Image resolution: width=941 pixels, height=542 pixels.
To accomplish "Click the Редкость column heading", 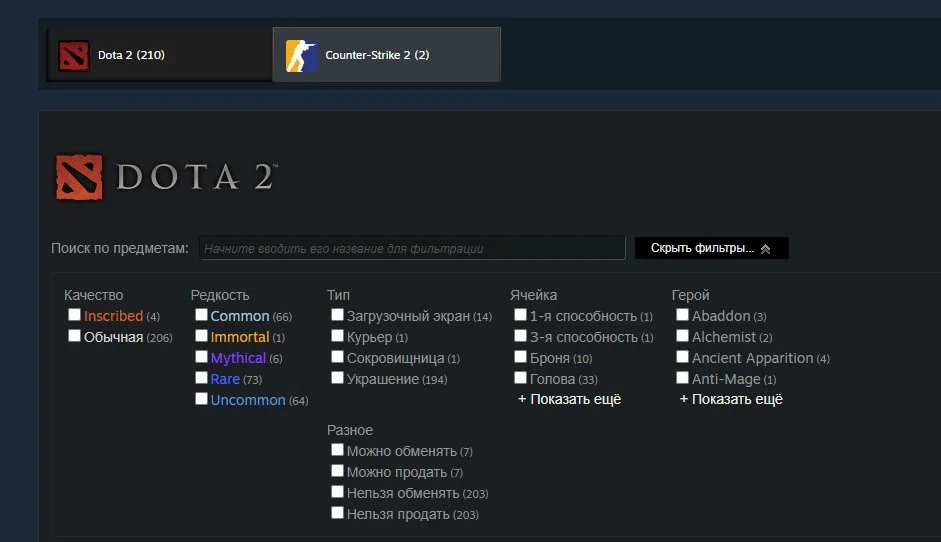I will click(x=220, y=295).
